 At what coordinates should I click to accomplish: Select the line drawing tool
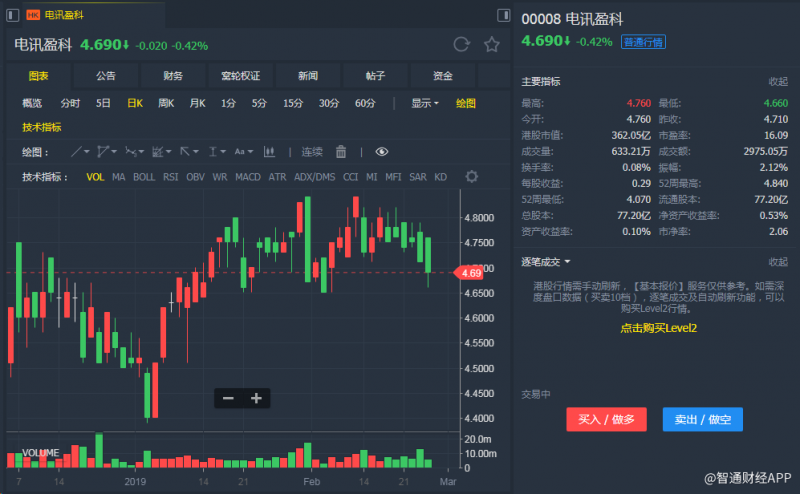pos(76,152)
